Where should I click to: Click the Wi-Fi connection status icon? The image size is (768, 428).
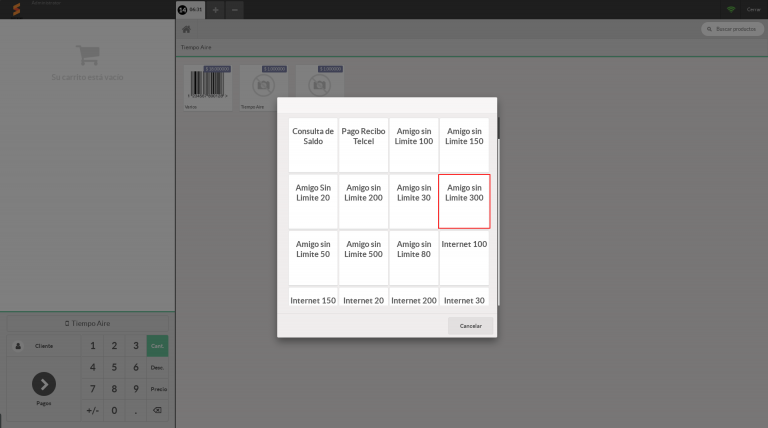[x=732, y=9]
